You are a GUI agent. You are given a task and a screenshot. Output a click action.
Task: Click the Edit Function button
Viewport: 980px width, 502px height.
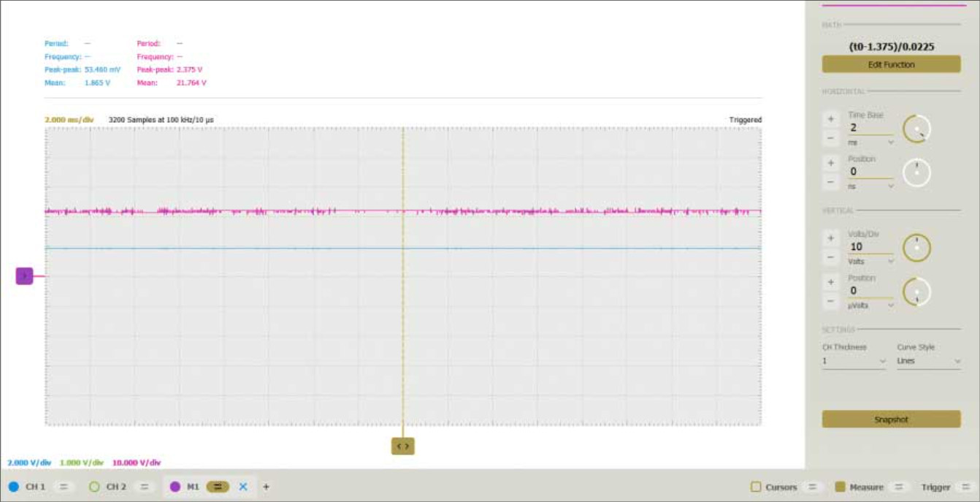click(891, 64)
